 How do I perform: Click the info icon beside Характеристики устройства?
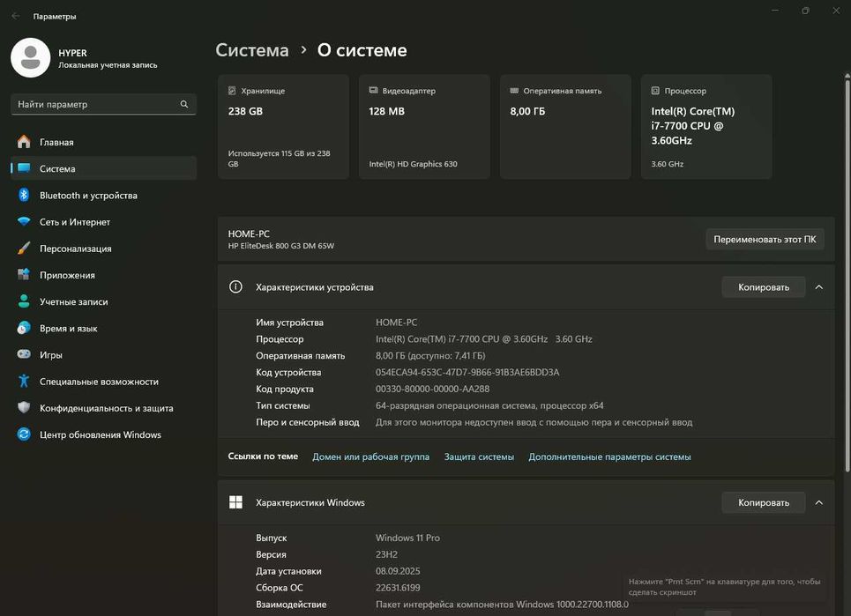click(235, 287)
